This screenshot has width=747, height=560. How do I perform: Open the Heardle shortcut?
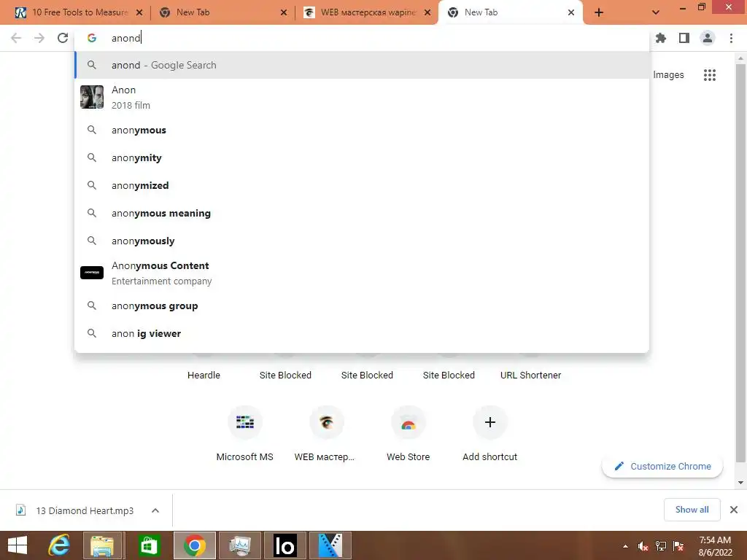pos(204,375)
